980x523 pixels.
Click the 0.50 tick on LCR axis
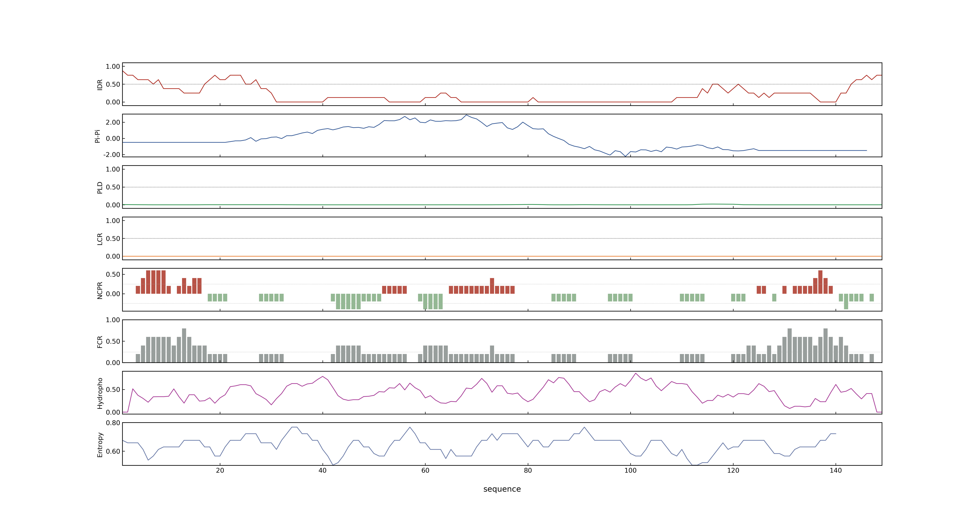coord(113,239)
